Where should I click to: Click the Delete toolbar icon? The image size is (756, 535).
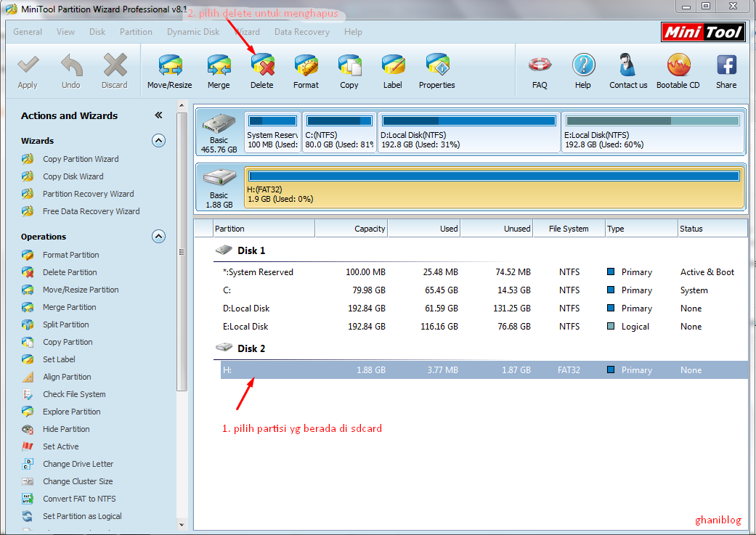(262, 65)
